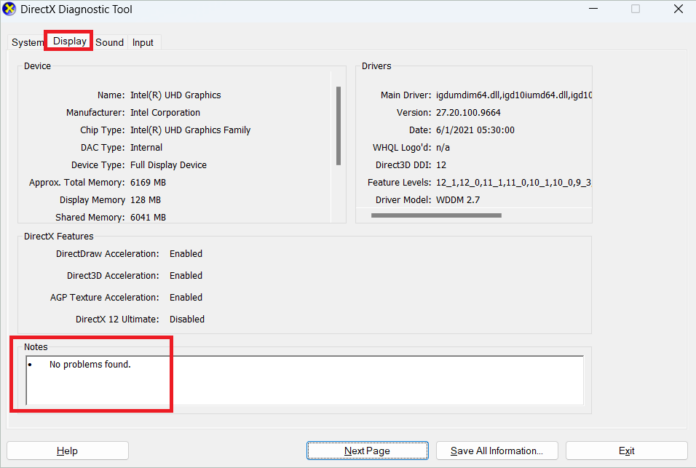Click the Device panel vertical scrollbar

pyautogui.click(x=338, y=126)
